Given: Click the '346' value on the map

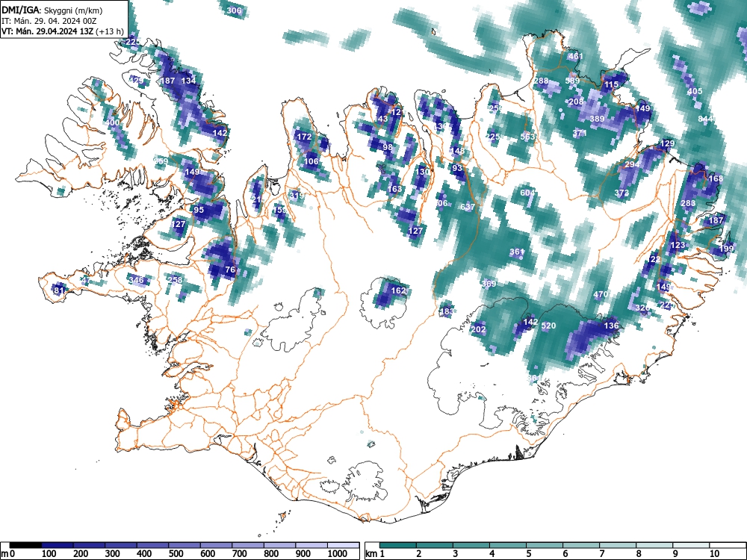Looking at the screenshot, I should coord(137,280).
